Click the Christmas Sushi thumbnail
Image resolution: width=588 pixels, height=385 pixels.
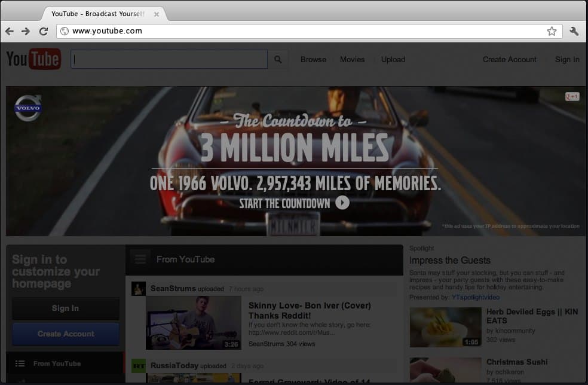pyautogui.click(x=446, y=370)
